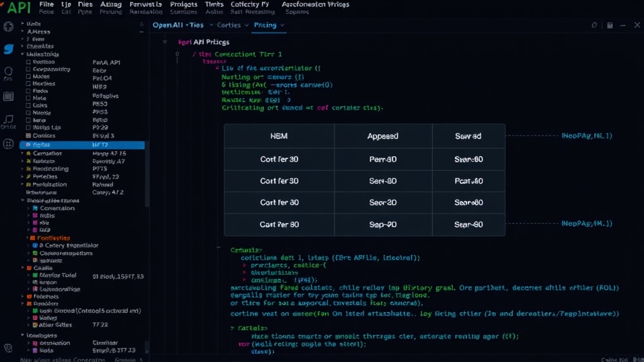Click the upper INeoPAg link beside the table
Viewport: 644px width, 362px height.
point(587,136)
